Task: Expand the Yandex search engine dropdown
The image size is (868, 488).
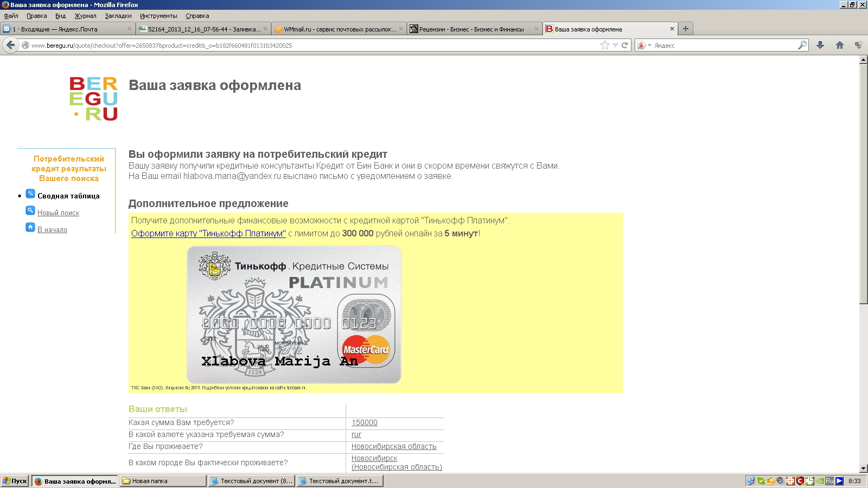Action: pyautogui.click(x=644, y=46)
